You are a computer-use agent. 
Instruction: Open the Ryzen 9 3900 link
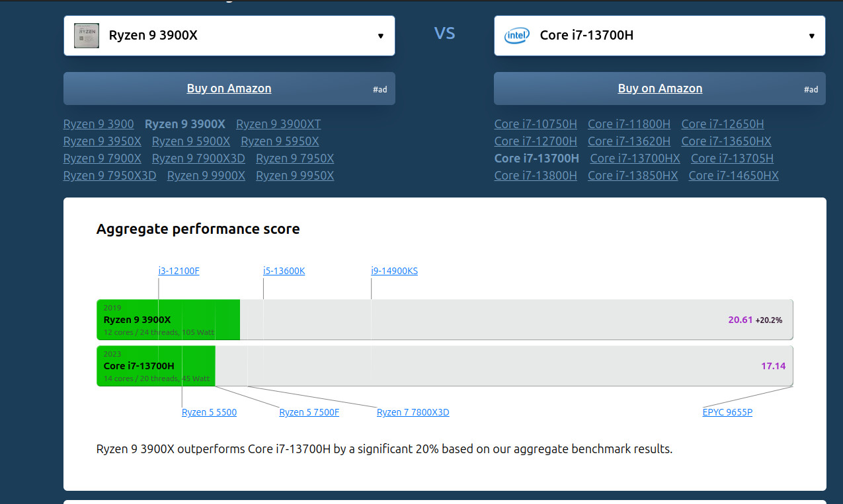click(x=99, y=124)
